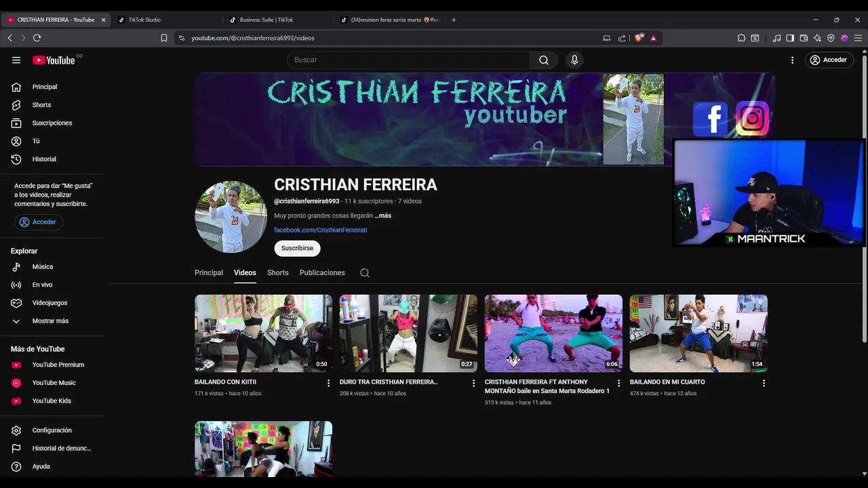
Task: Switch to the Principal channel tab
Action: (x=209, y=272)
